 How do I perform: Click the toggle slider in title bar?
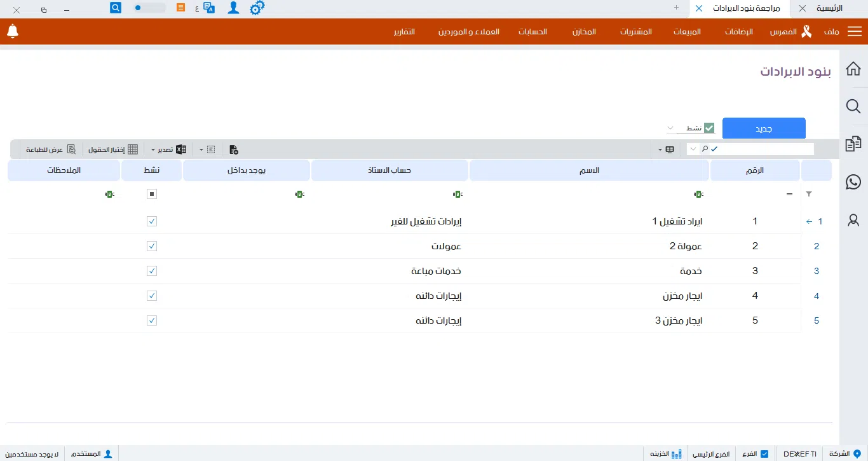point(150,8)
